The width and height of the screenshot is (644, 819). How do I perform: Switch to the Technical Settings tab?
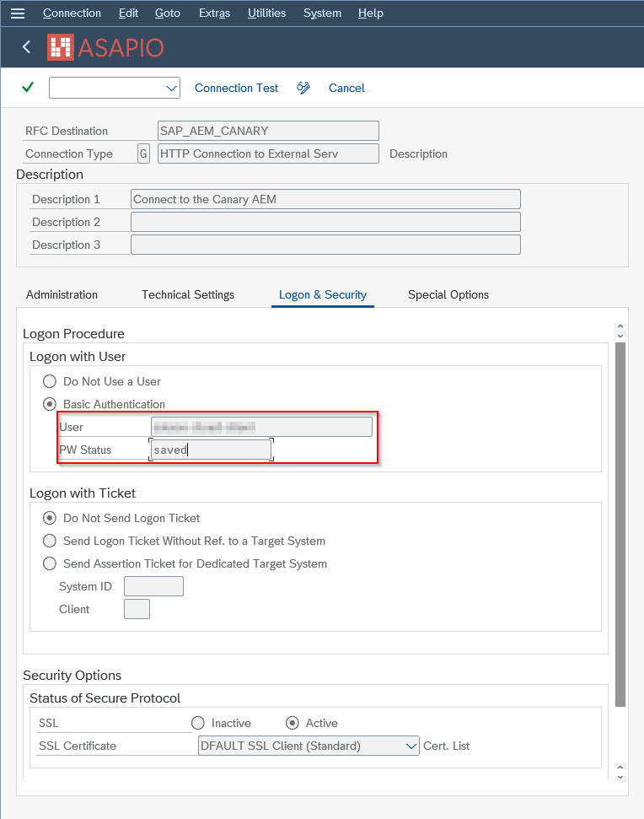click(x=188, y=294)
